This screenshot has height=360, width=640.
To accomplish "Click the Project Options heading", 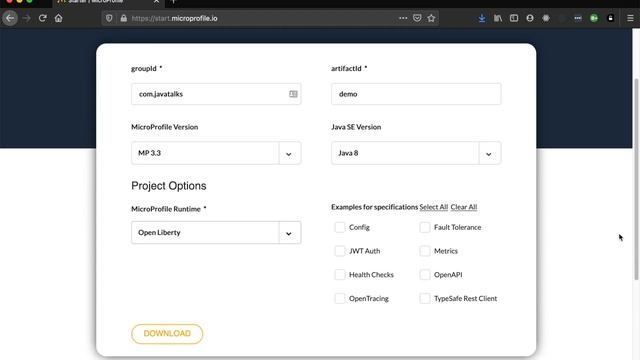I will point(169,186).
